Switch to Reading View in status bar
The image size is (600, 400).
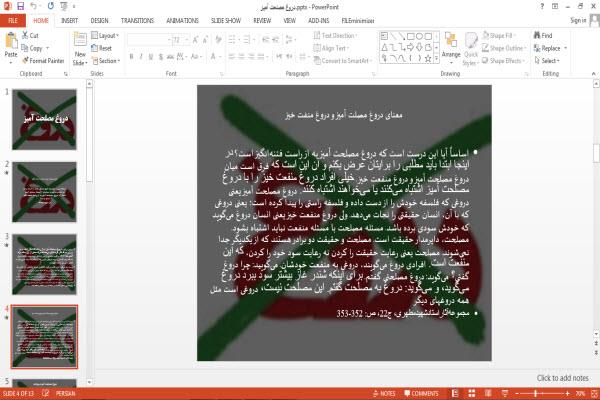pyautogui.click(x=488, y=393)
